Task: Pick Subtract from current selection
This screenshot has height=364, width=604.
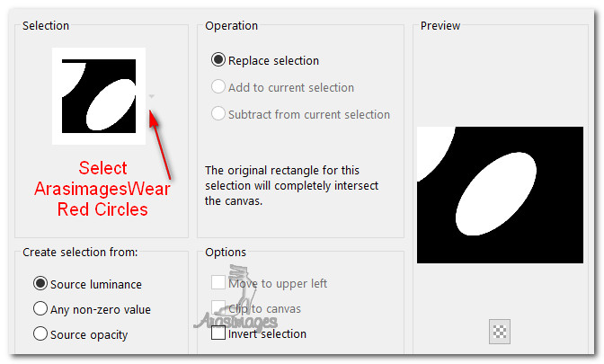Action: point(219,114)
